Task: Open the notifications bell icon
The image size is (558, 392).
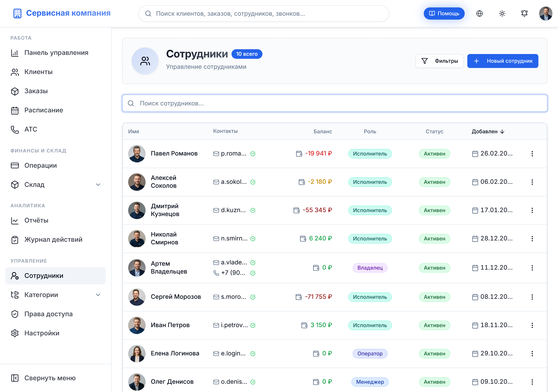Action: coord(524,13)
